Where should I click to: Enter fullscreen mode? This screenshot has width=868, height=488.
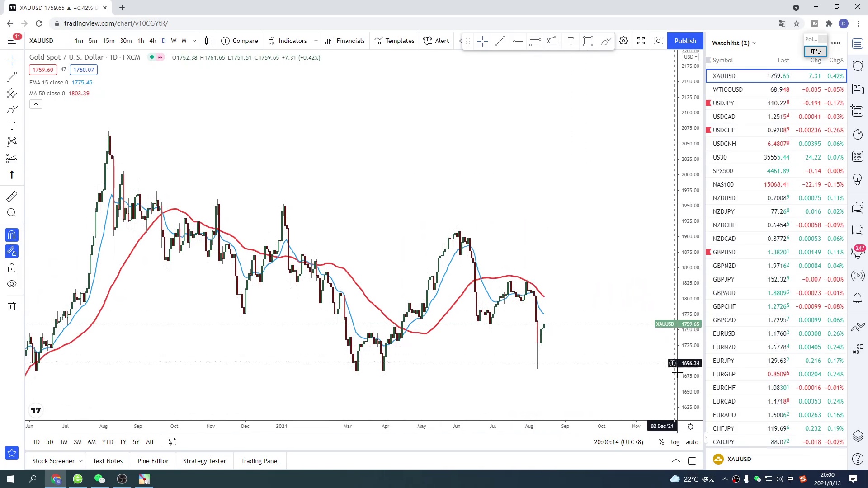pos(641,41)
